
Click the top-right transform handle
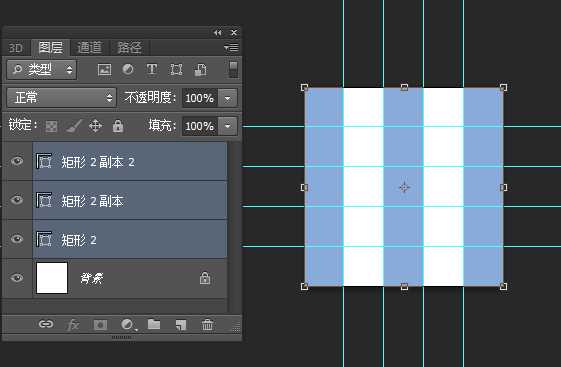(503, 87)
